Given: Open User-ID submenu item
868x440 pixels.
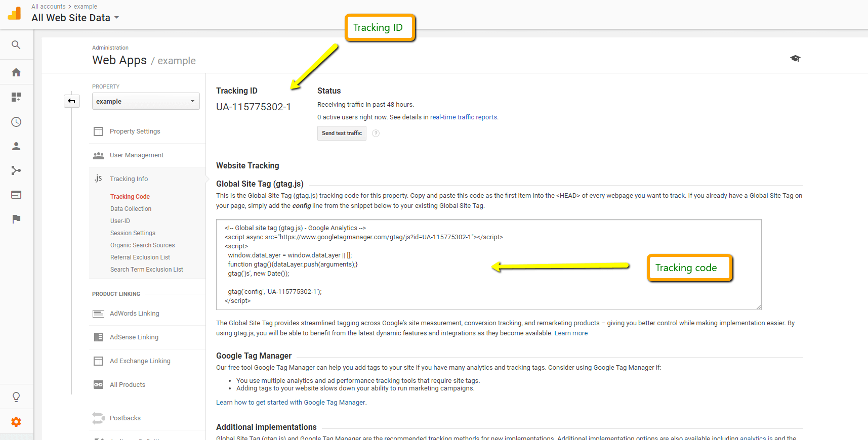Looking at the screenshot, I should point(120,221).
